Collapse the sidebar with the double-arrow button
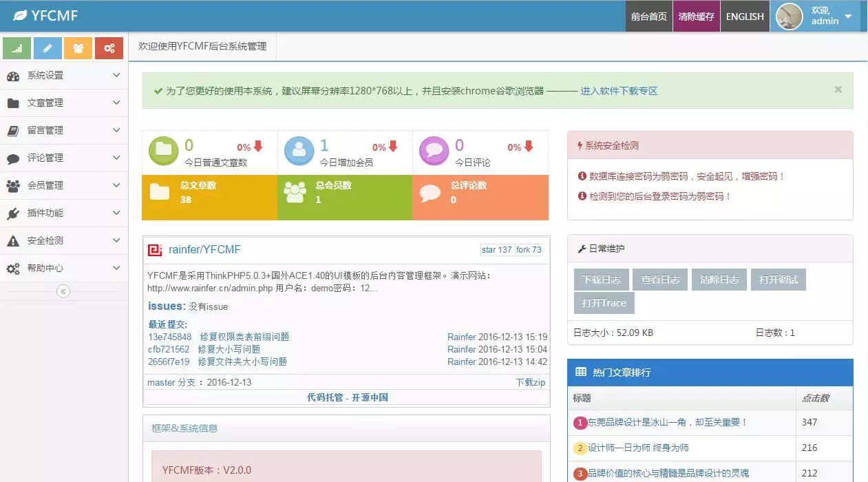The image size is (868, 482). (x=63, y=291)
